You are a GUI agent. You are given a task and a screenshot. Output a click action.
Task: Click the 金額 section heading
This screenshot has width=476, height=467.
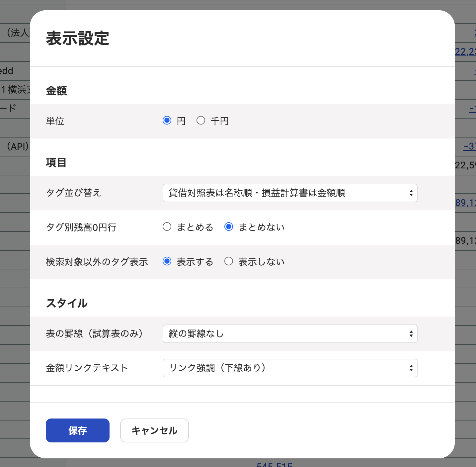pos(56,91)
